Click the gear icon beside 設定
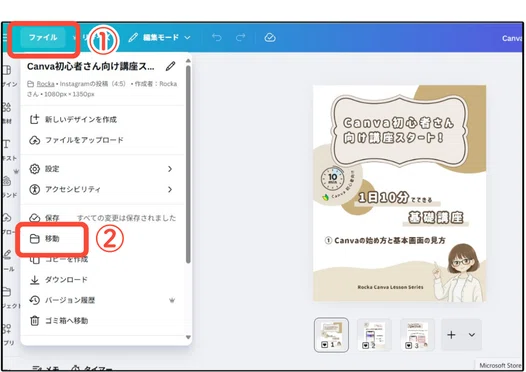This screenshot has height=372, width=526. click(35, 169)
